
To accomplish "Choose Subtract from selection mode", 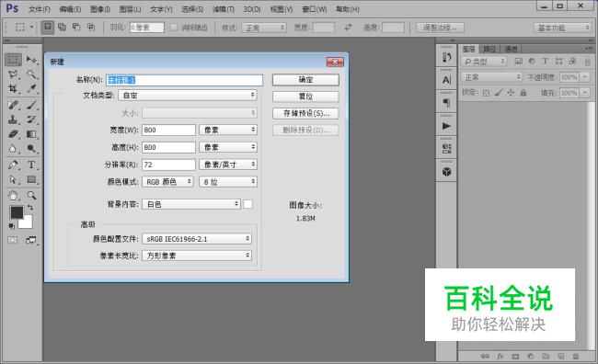I will (76, 27).
